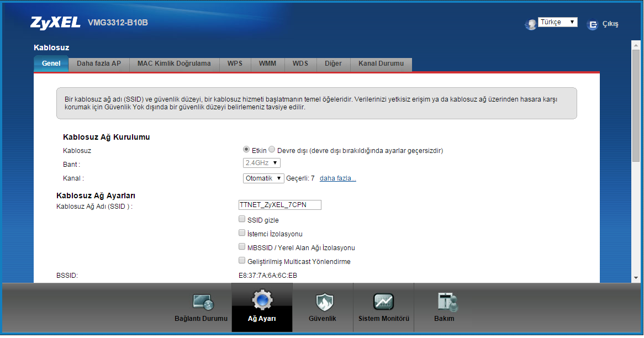
Task: Toggle Geliştirilmiş Multicast Yönlendirme checkbox
Action: (x=242, y=260)
